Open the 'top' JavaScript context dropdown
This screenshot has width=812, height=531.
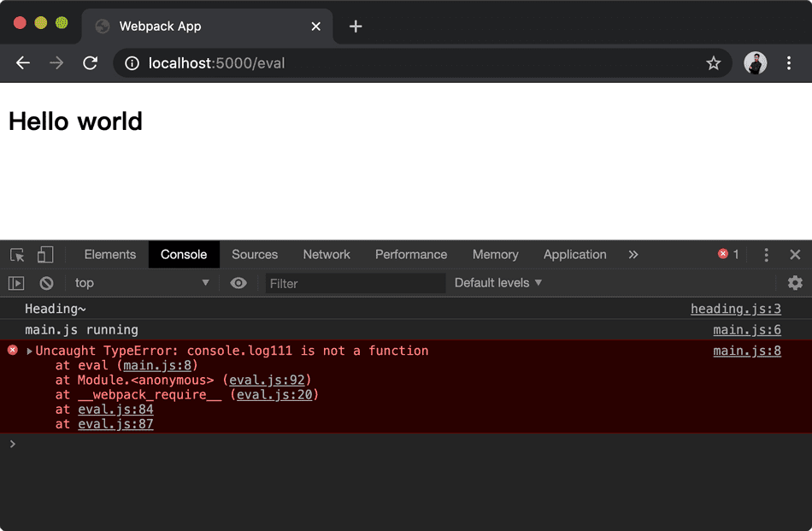click(x=141, y=283)
